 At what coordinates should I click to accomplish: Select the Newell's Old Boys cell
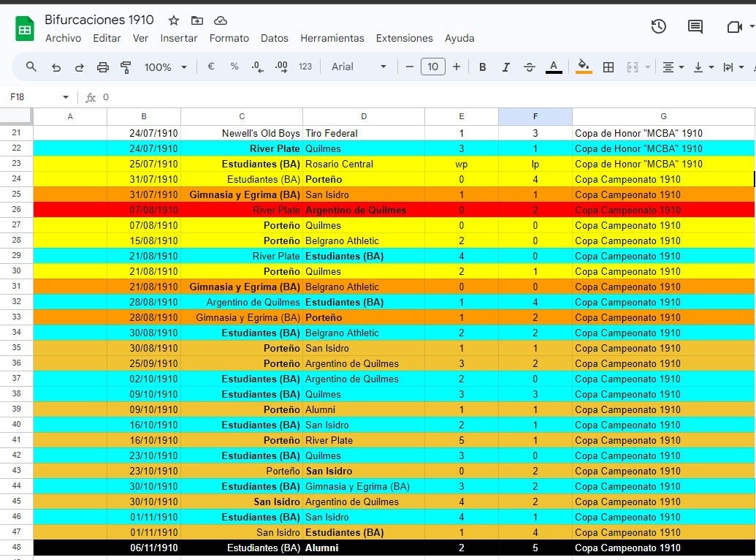242,133
